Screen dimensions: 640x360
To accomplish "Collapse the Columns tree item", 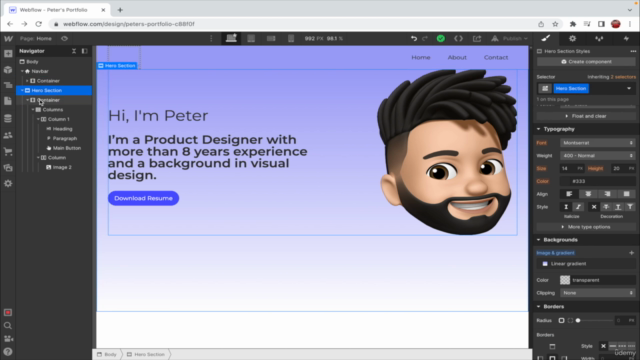I will click(33, 109).
